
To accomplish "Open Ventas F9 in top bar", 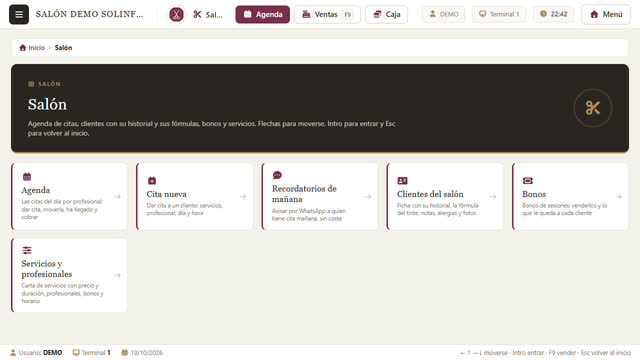I will [x=327, y=14].
